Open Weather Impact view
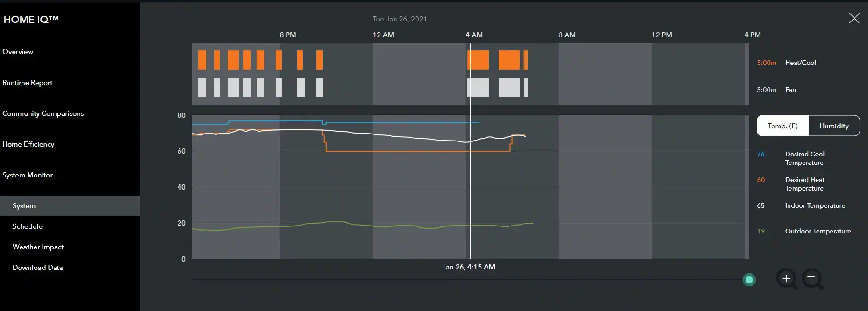868x311 pixels. pyautogui.click(x=38, y=247)
